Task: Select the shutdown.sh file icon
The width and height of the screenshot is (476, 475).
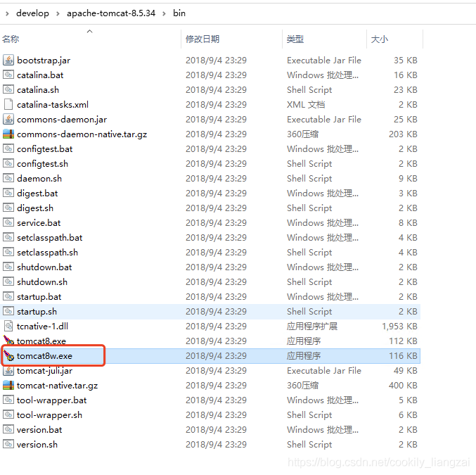Action: [x=8, y=281]
